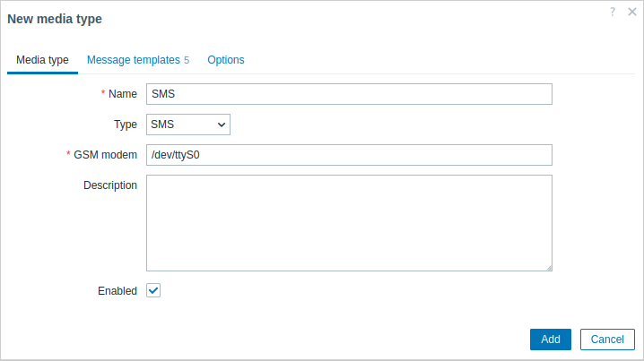This screenshot has width=644, height=361.
Task: Click the Enabled label text
Action: [117, 291]
